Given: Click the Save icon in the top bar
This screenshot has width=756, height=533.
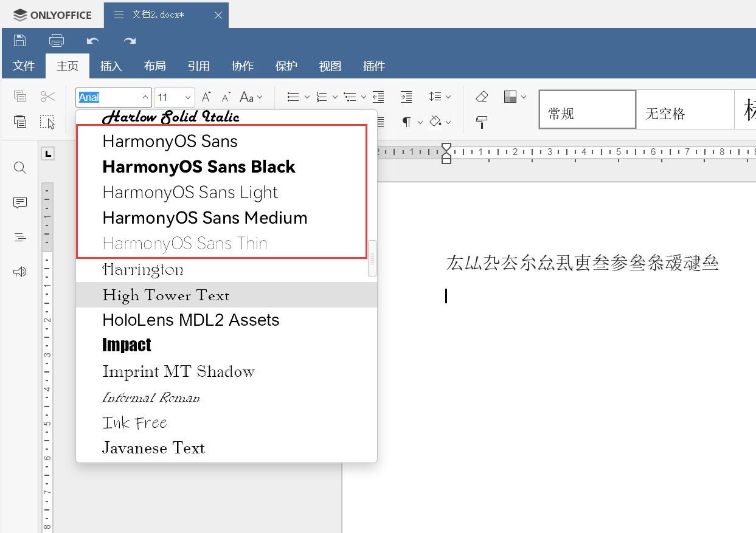Looking at the screenshot, I should (19, 40).
